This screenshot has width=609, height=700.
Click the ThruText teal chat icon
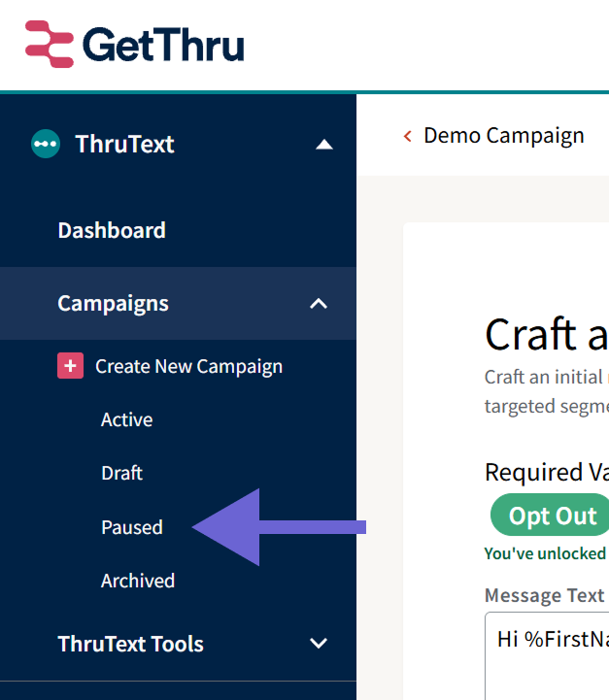coord(46,144)
